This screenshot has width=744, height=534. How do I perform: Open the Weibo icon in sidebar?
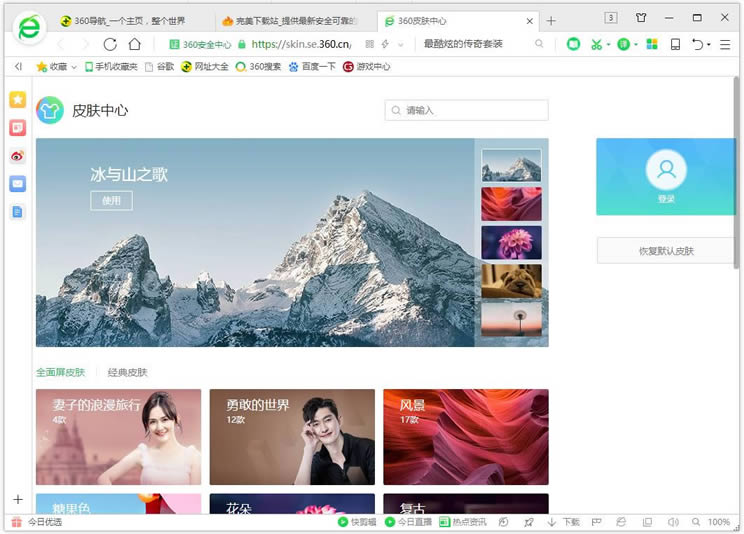pos(18,156)
